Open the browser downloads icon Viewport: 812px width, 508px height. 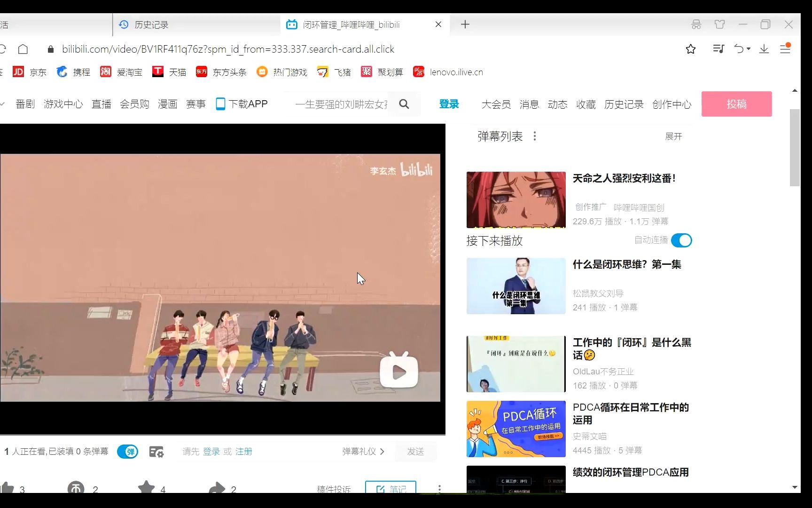coord(764,49)
